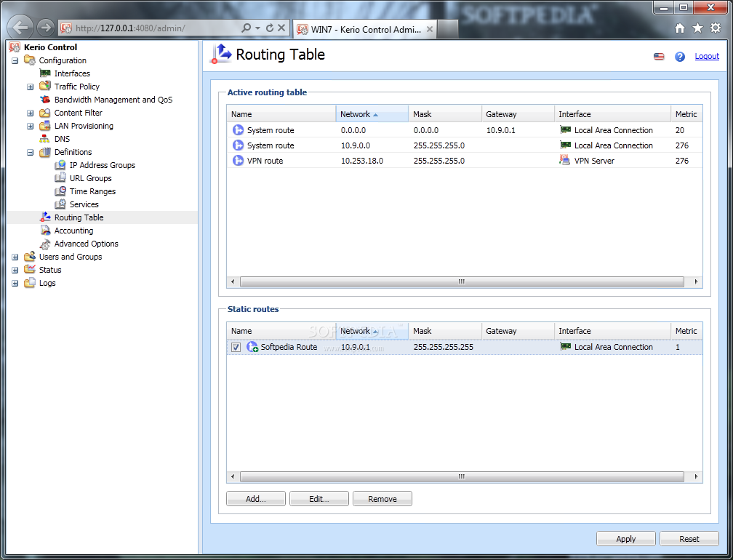Click the Advanced Options tools icon
This screenshot has width=733, height=560.
[45, 244]
